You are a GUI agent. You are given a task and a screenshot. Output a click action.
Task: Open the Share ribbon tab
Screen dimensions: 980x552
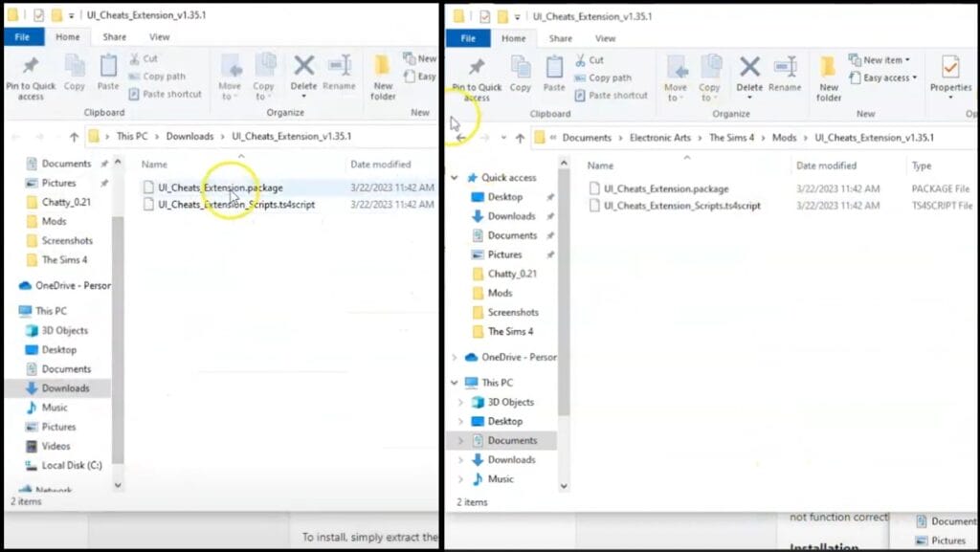click(x=114, y=37)
